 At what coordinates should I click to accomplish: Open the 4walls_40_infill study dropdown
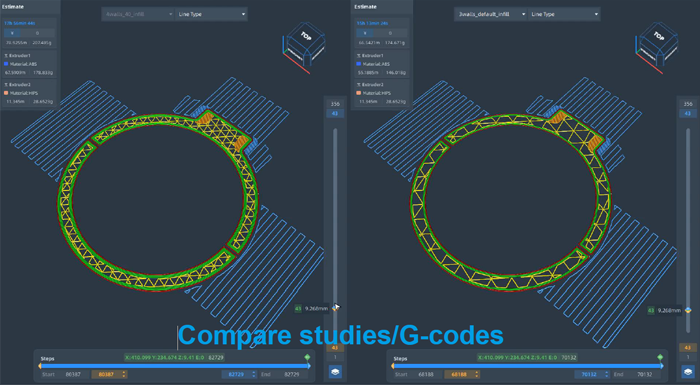click(138, 14)
